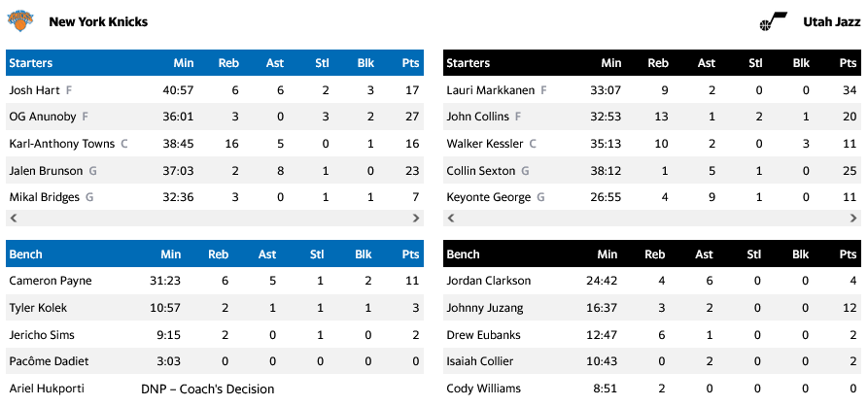Sort Jazz bench by Ast column
The height and width of the screenshot is (406, 868).
(x=707, y=254)
